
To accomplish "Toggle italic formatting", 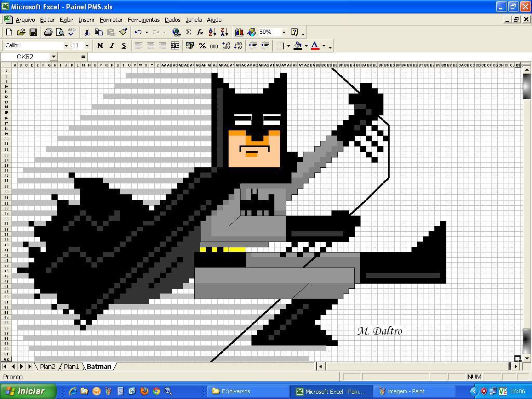I will [112, 46].
